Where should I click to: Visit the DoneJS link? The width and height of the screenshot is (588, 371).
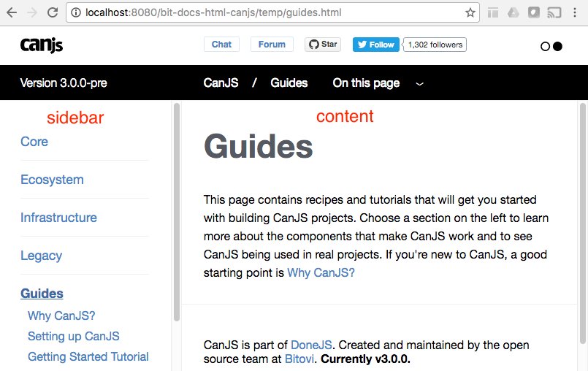tap(311, 345)
